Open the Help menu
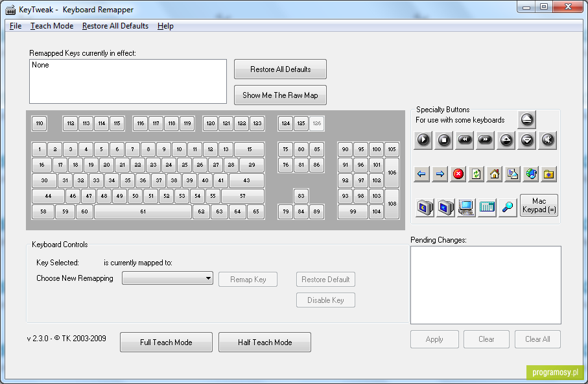The image size is (588, 384). click(x=165, y=26)
